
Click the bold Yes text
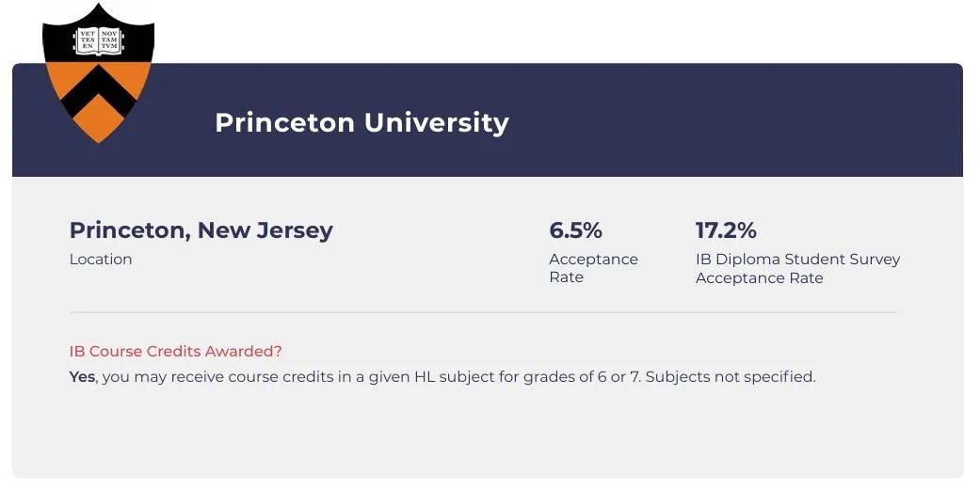(x=83, y=377)
